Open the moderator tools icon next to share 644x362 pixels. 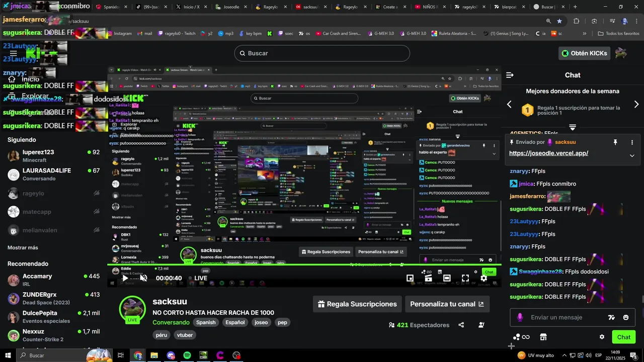pyautogui.click(x=481, y=325)
